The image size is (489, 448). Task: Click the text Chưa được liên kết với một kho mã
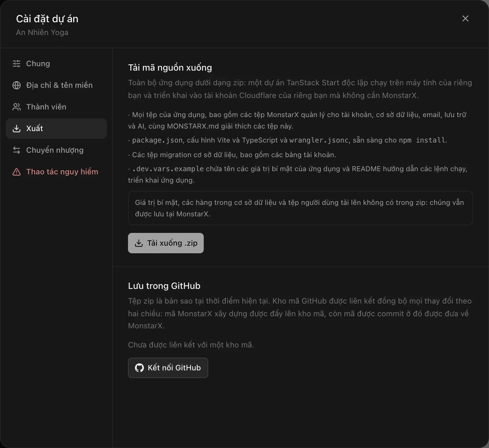click(191, 345)
